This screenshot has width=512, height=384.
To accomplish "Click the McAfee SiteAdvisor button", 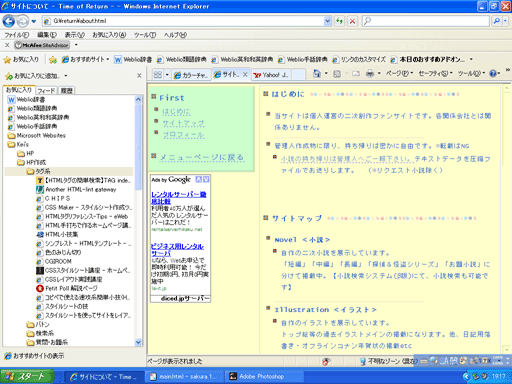I will [42, 45].
